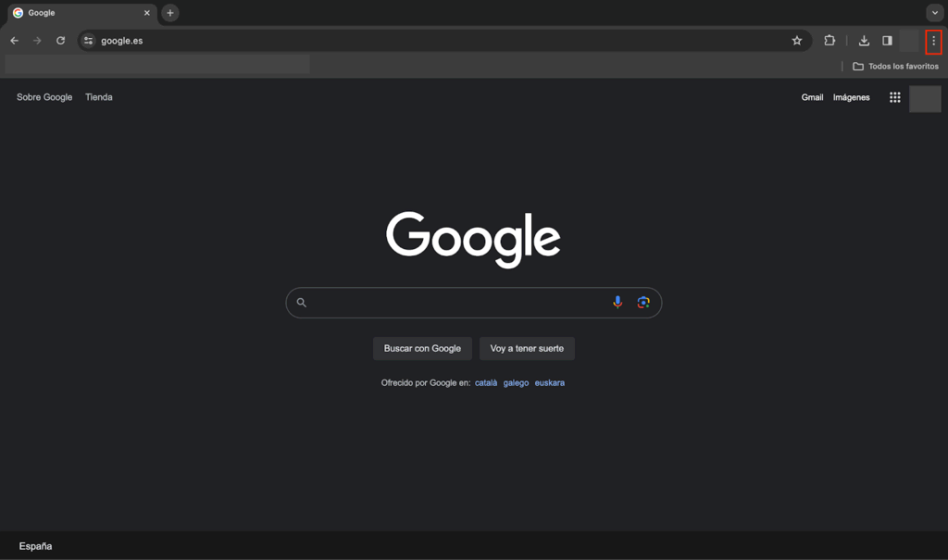948x560 pixels.
Task: Go back using the browser back arrow
Action: click(15, 41)
